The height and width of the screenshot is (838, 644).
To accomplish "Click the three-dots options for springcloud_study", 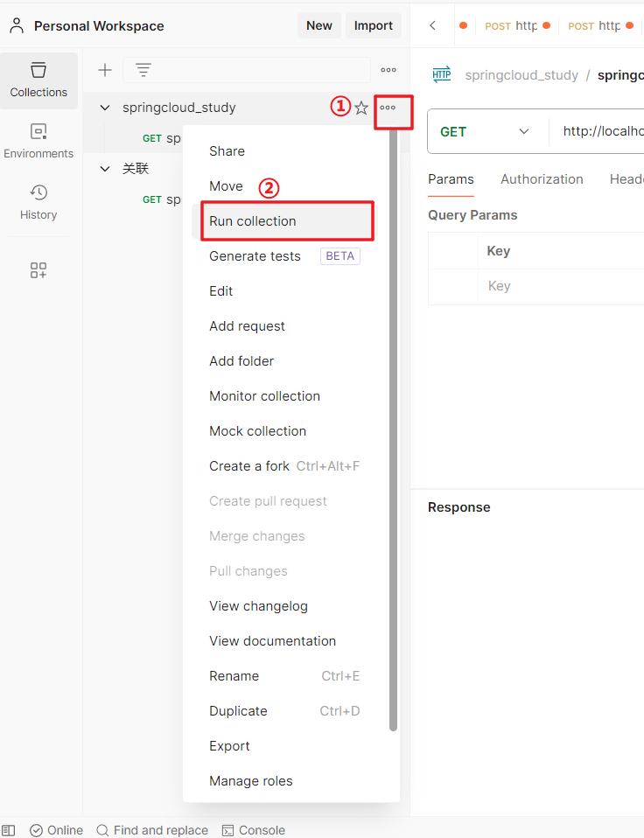I will pyautogui.click(x=388, y=108).
